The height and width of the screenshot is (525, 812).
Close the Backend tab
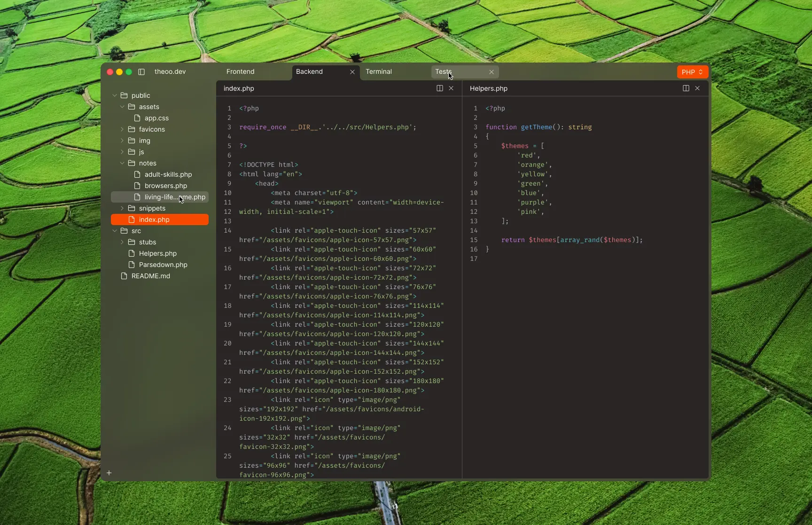click(x=352, y=71)
